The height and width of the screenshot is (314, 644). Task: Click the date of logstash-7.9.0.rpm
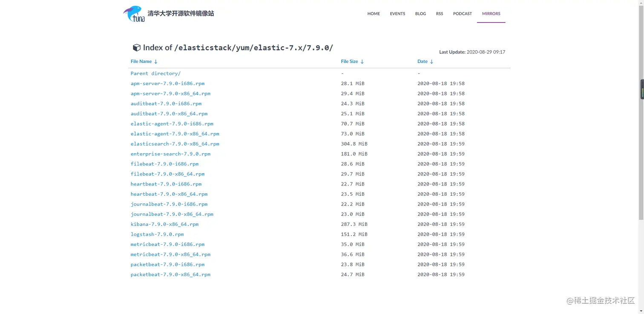point(441,234)
